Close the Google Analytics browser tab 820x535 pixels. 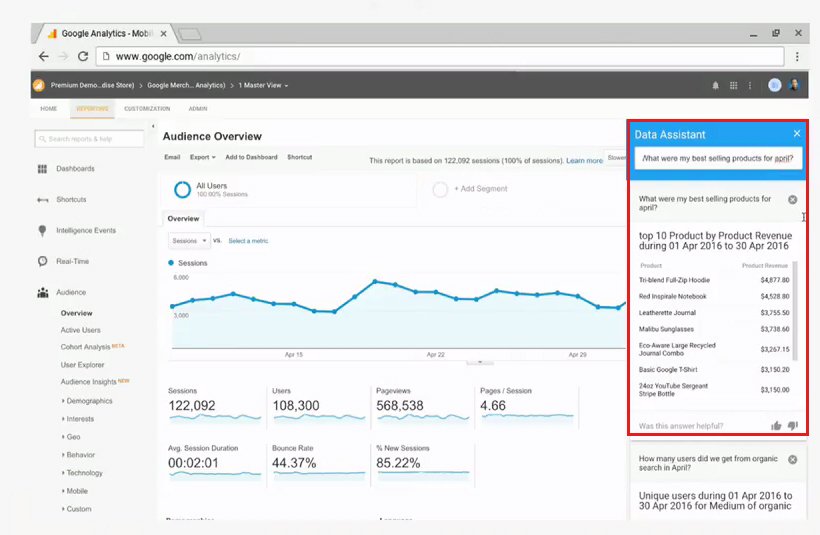coord(164,33)
